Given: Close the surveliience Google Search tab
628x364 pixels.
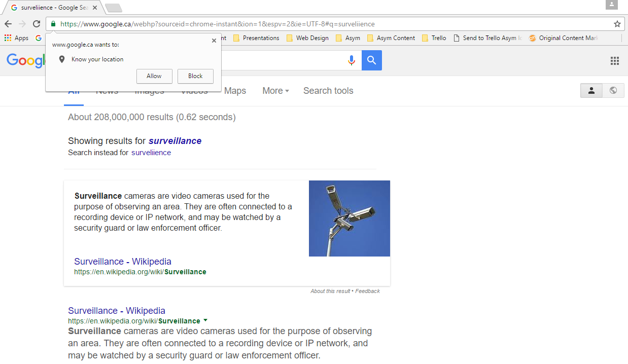Looking at the screenshot, I should 95,8.
